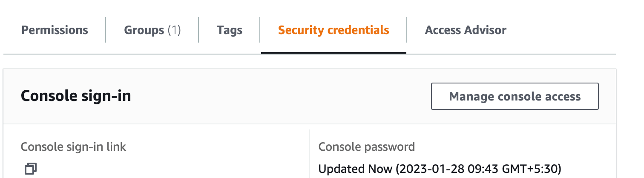Image resolution: width=644 pixels, height=178 pixels.
Task: Click empty header space beside Console sign-in
Action: pos(281,96)
